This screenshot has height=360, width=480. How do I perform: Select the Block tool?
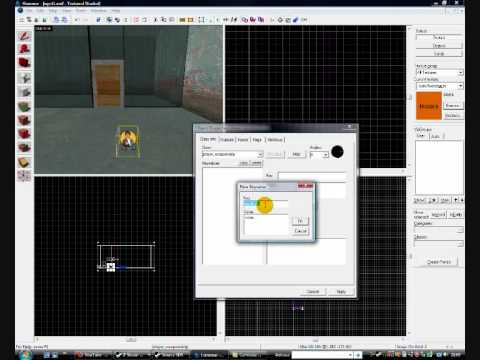coord(24,92)
